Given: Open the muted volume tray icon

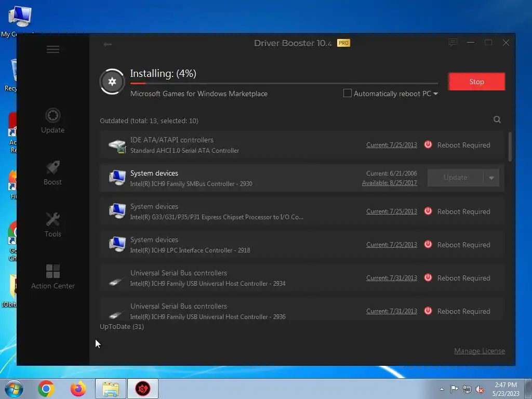Looking at the screenshot, I should click(480, 389).
